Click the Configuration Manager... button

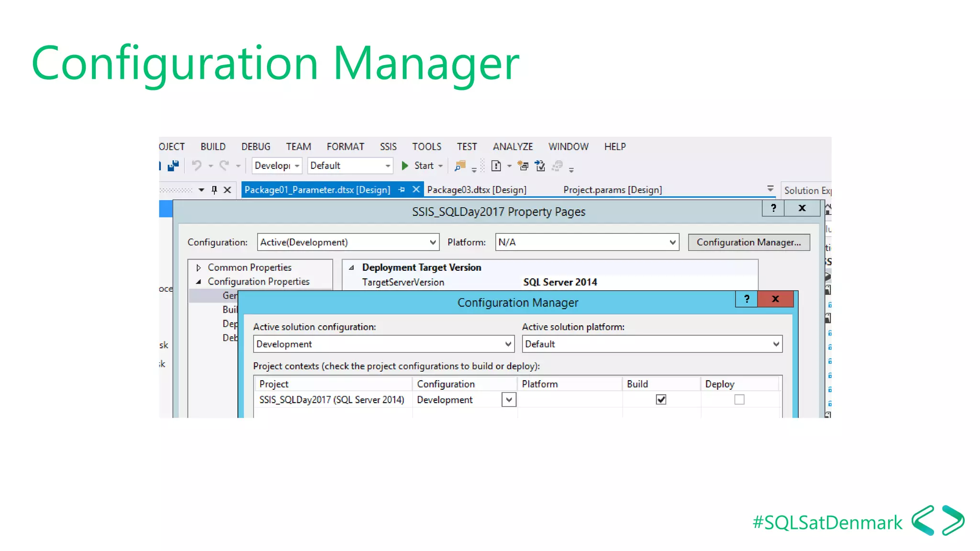coord(749,242)
